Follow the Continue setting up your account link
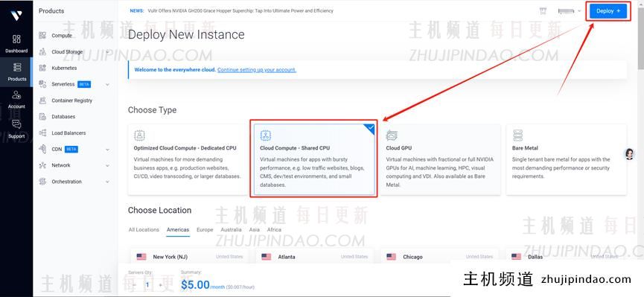The width and height of the screenshot is (644, 297). pos(257,70)
